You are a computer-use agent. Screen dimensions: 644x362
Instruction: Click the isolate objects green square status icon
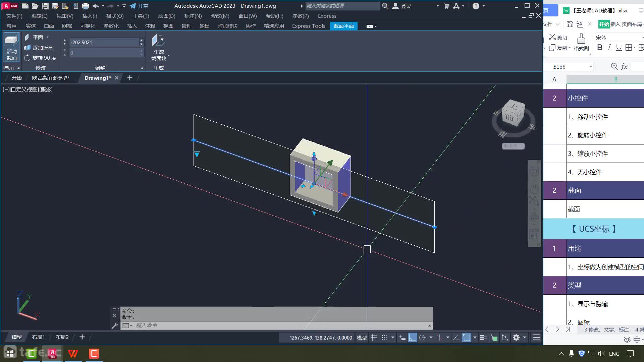pyautogui.click(x=494, y=338)
